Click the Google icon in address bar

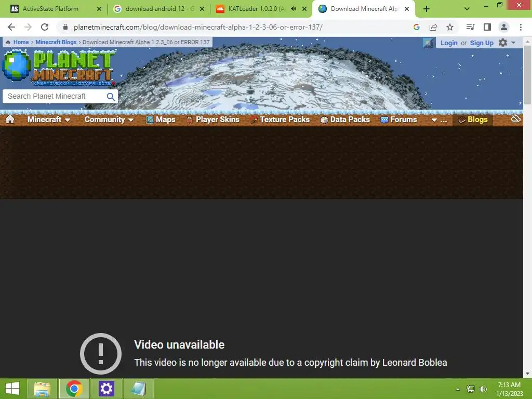click(x=417, y=27)
